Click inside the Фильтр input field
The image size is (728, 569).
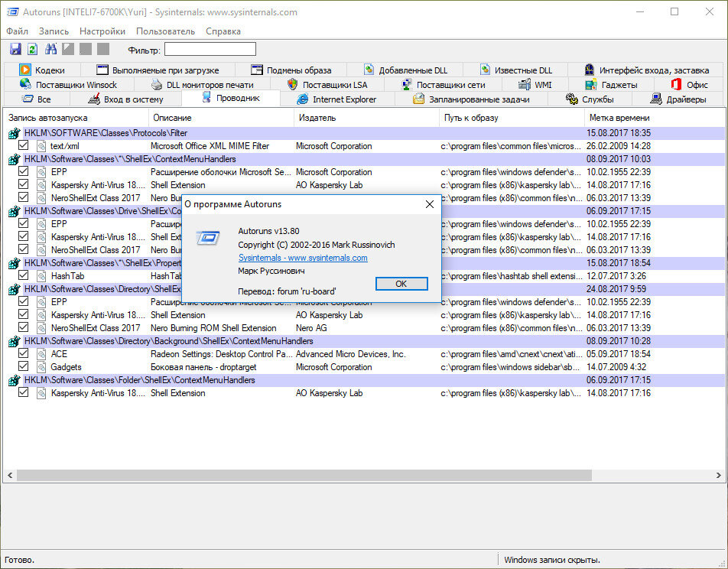pos(210,49)
